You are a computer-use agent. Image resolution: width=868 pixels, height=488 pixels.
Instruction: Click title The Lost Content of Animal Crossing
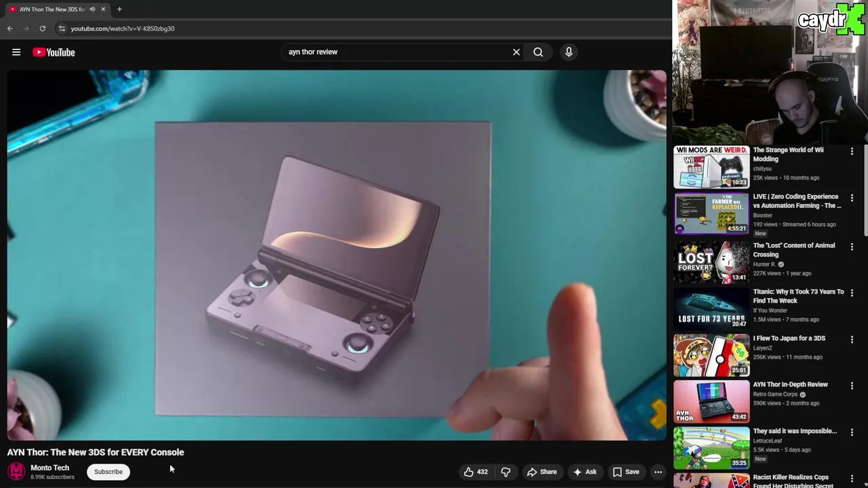click(794, 250)
